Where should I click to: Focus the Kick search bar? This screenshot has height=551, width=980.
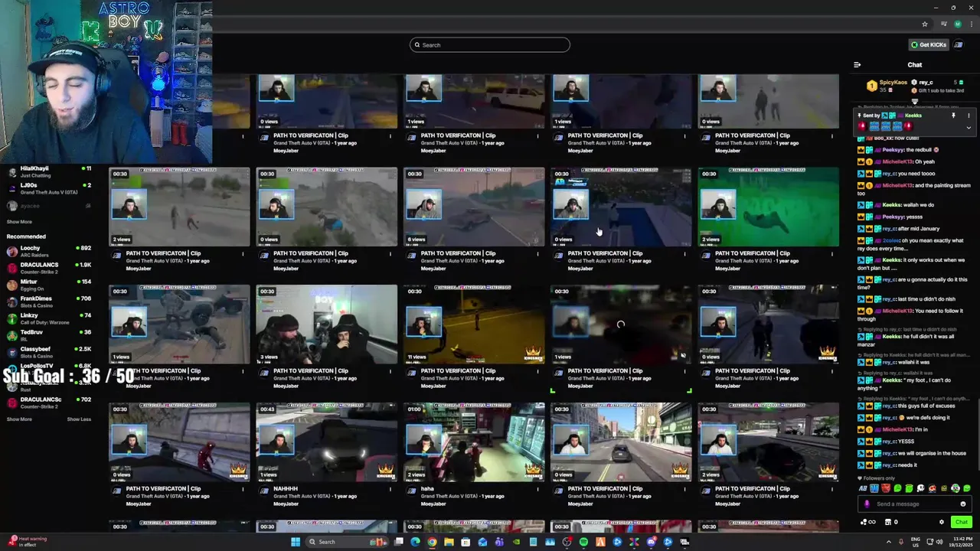tap(490, 44)
